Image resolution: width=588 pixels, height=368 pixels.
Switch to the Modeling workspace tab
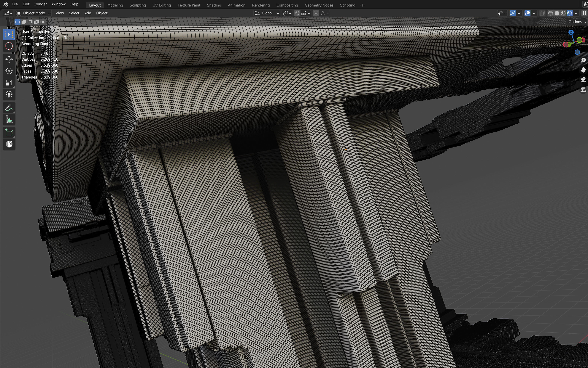[115, 5]
